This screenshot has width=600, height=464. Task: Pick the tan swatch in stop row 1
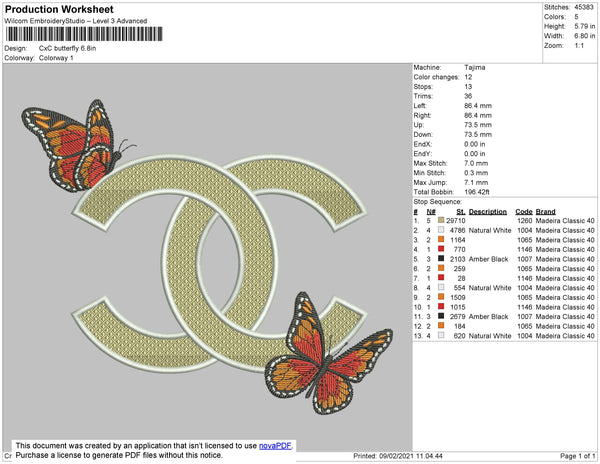coord(441,220)
